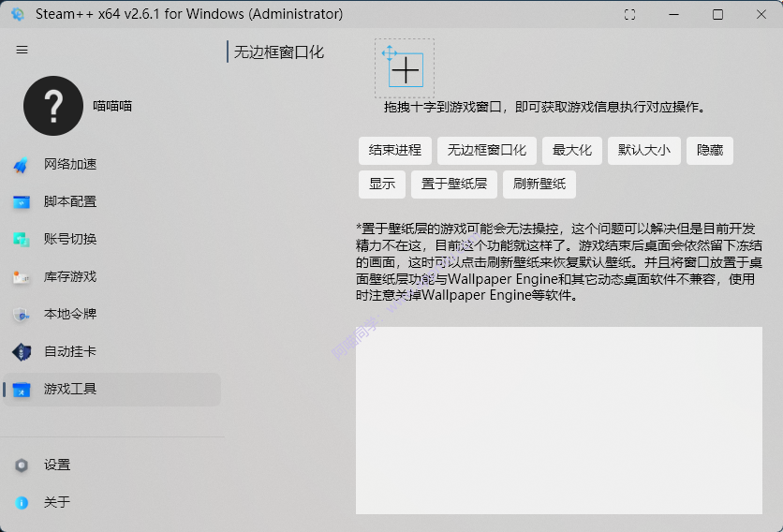Viewport: 783px width, 532px height.
Task: Click the 脚本配置 script icon
Action: [21, 201]
